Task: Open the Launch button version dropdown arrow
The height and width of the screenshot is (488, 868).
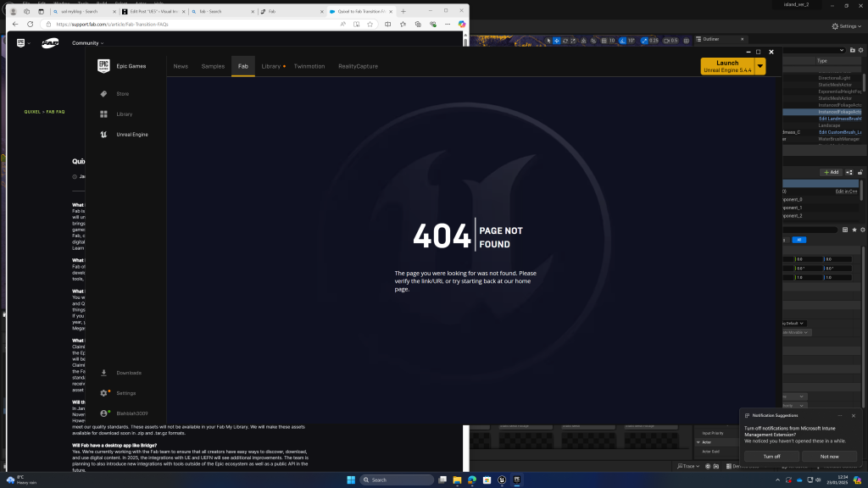Action: [760, 66]
